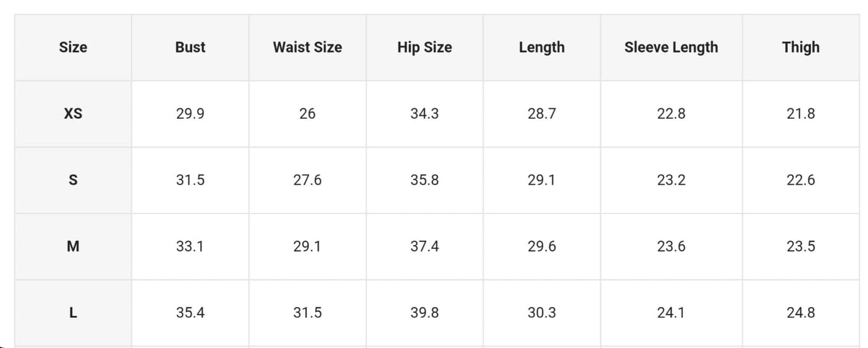
Task: Select the S size row label
Action: (73, 180)
